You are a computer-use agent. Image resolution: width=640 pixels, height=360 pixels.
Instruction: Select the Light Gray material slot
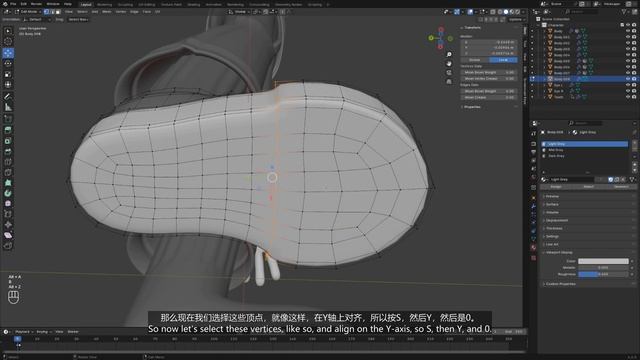point(584,144)
